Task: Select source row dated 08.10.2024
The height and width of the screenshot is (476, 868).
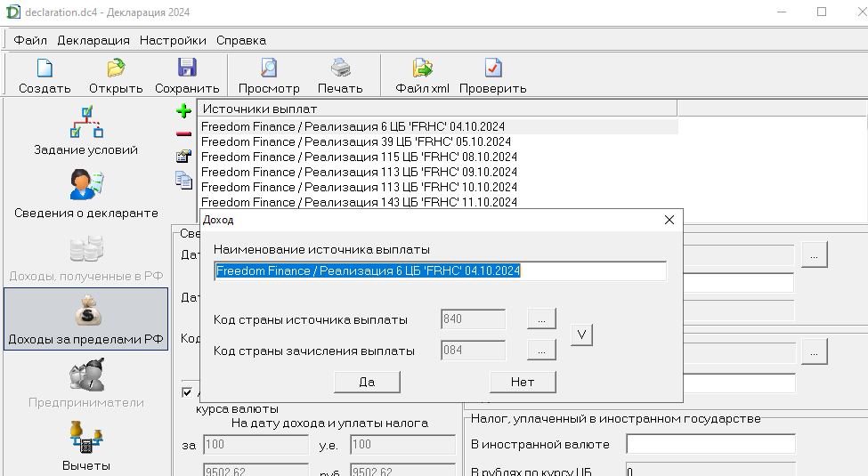Action: 438,157
